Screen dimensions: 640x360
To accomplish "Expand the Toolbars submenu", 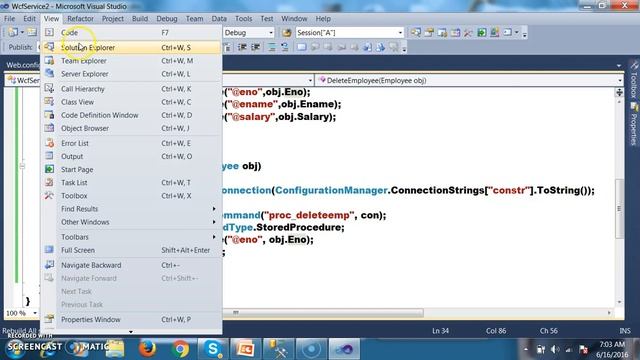I will coord(131,237).
